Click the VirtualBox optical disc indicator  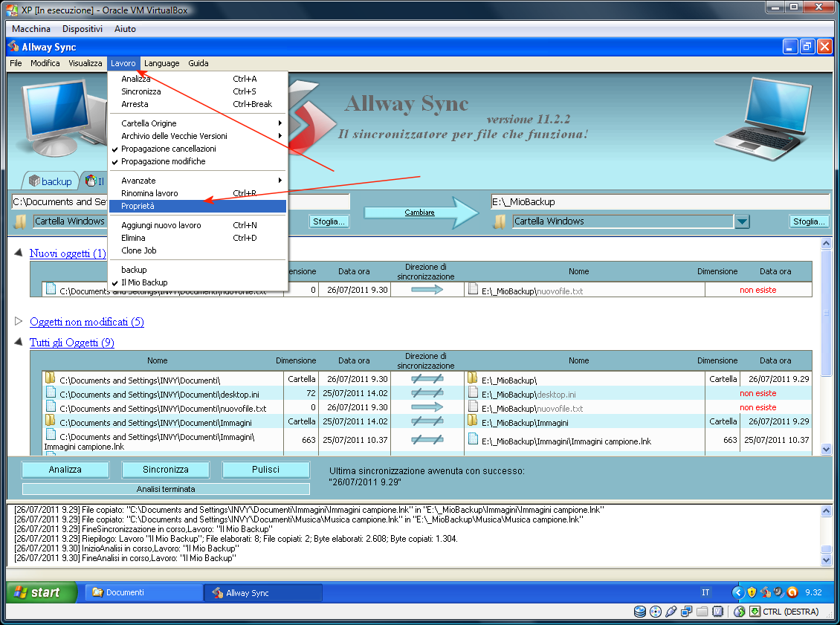[x=655, y=612]
